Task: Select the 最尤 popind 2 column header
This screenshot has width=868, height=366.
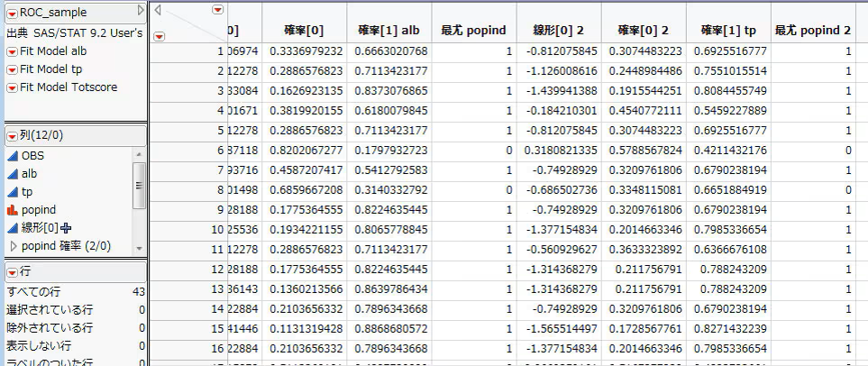Action: tap(813, 31)
